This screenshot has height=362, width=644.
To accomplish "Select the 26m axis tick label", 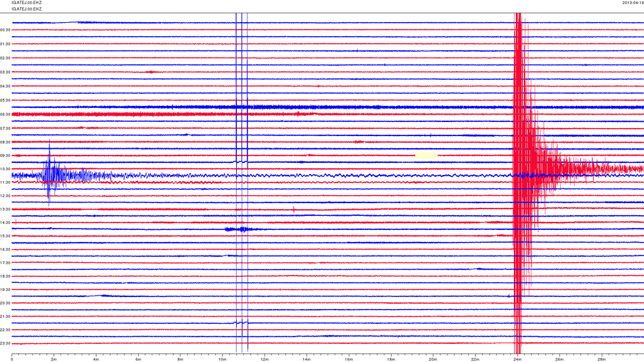I will click(x=559, y=359).
